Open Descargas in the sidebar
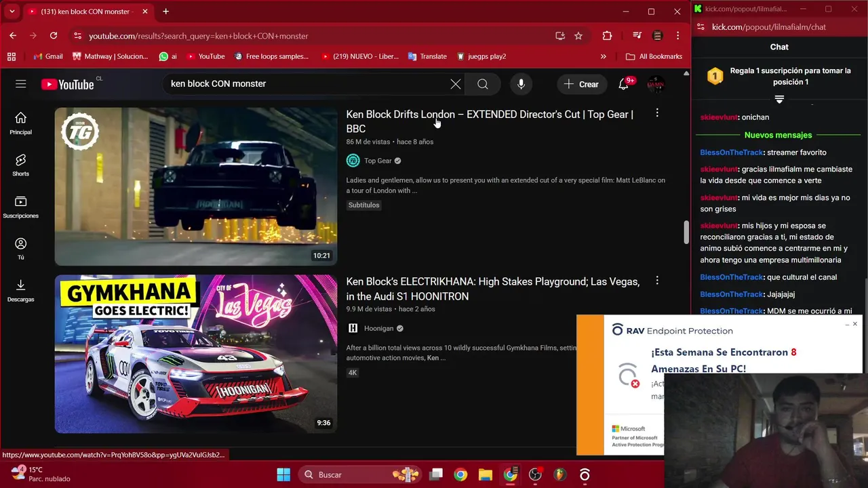Image resolution: width=868 pixels, height=488 pixels. pyautogui.click(x=20, y=290)
